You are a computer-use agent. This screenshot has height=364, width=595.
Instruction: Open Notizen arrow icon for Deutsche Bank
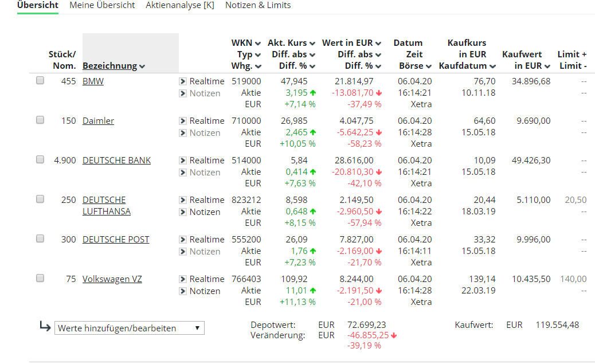pyautogui.click(x=183, y=173)
